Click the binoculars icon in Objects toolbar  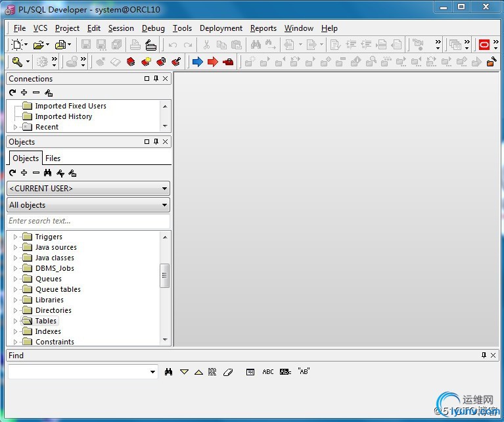[x=48, y=173]
